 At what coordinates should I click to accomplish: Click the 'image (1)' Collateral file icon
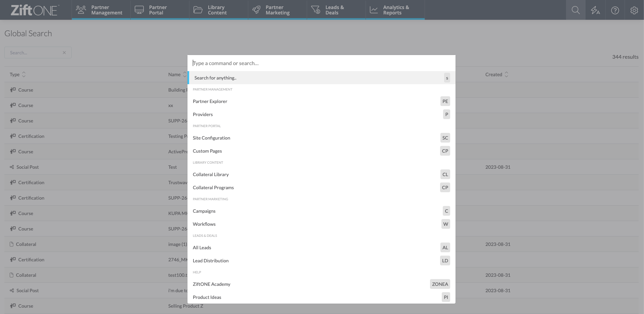click(12, 244)
